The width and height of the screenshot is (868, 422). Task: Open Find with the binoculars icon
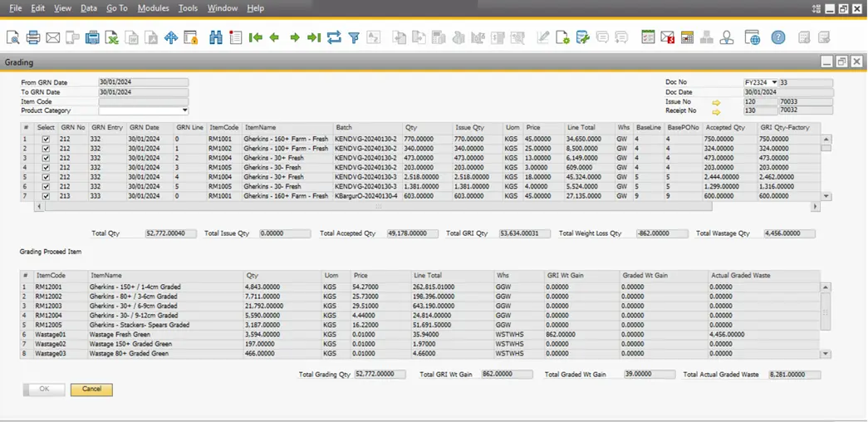pyautogui.click(x=216, y=37)
